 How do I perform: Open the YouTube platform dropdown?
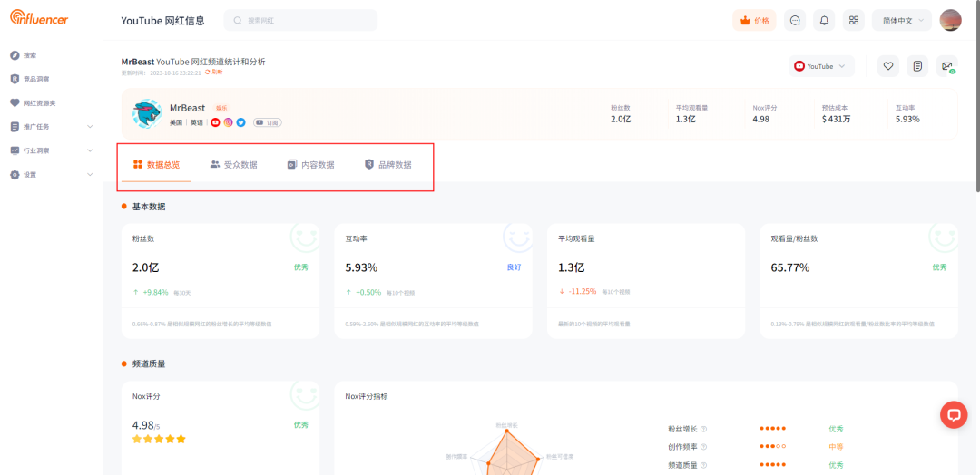pos(823,66)
